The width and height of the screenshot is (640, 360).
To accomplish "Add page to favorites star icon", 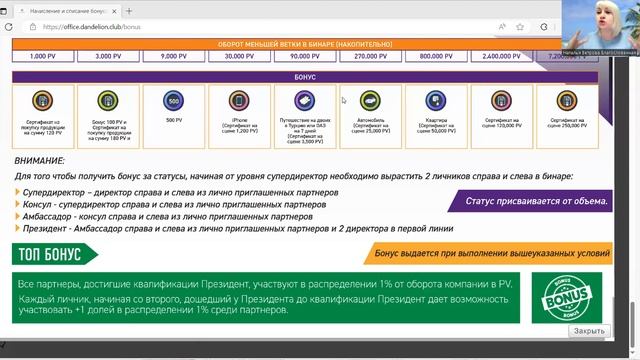I will (x=520, y=27).
